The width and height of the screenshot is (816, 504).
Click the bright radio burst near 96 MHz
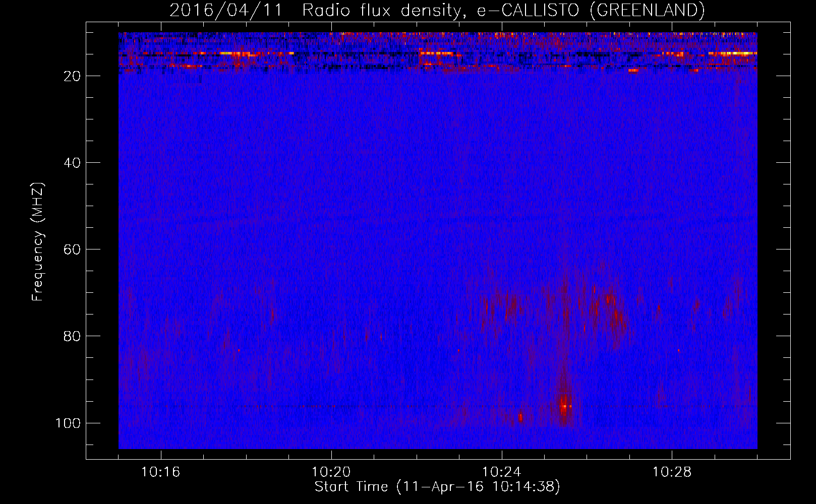564,405
